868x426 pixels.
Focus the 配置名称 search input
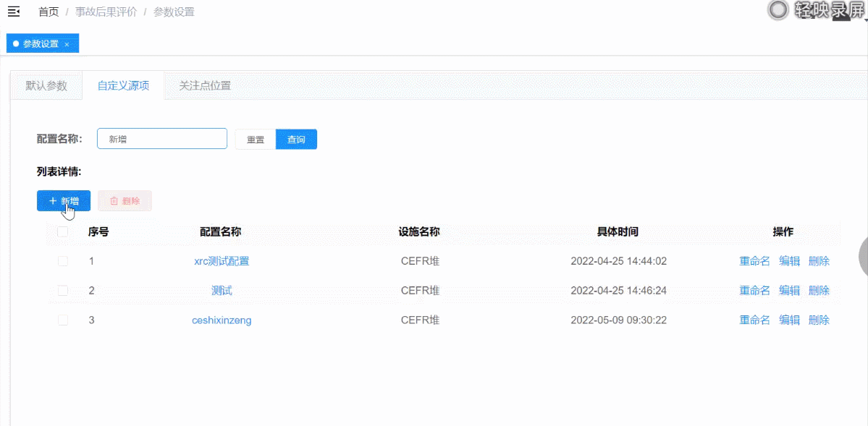162,139
